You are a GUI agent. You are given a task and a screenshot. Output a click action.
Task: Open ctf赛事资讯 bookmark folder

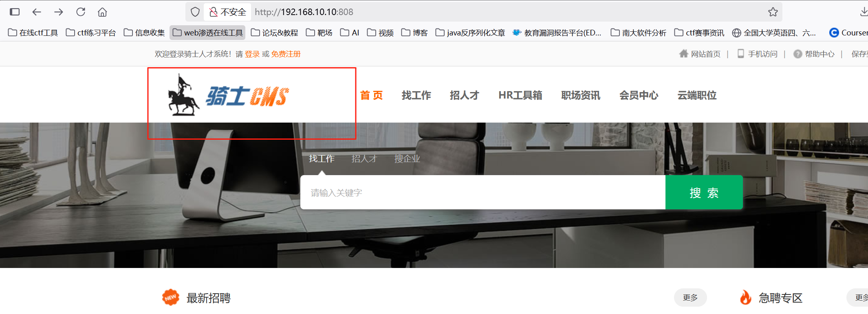click(699, 33)
